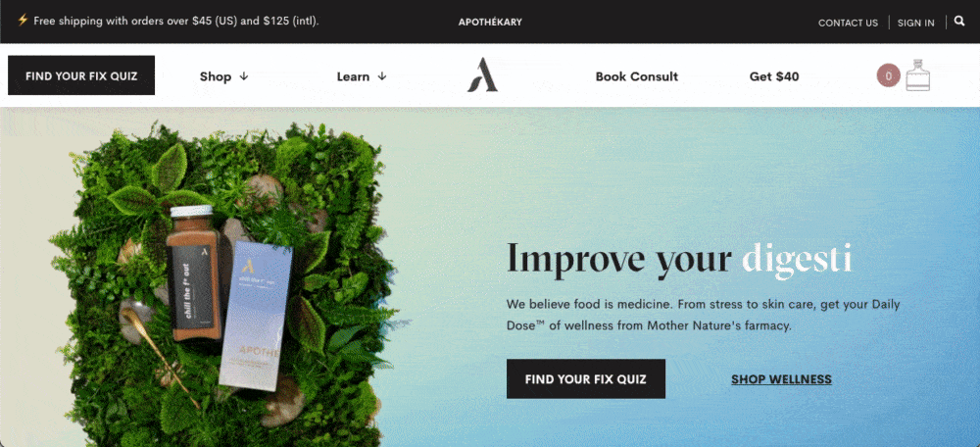Click hero Find Your Fix Quiz button
Viewport: 980px width, 447px height.
click(586, 378)
